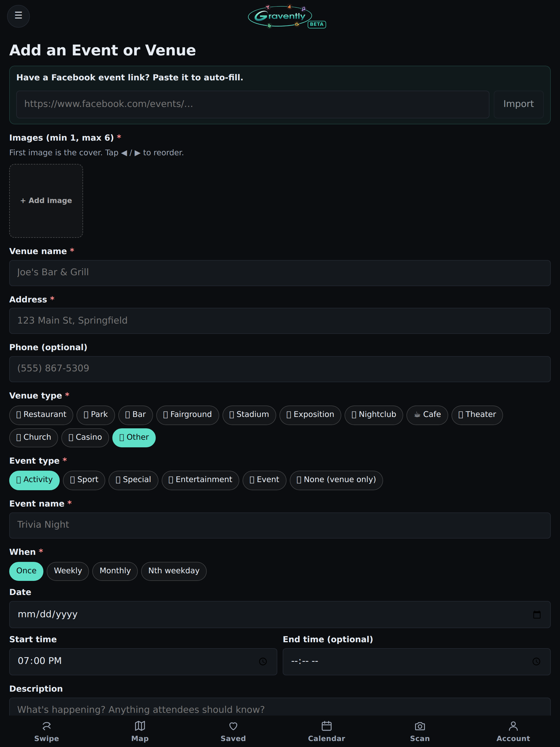Select the Once recurrence option

(26, 571)
